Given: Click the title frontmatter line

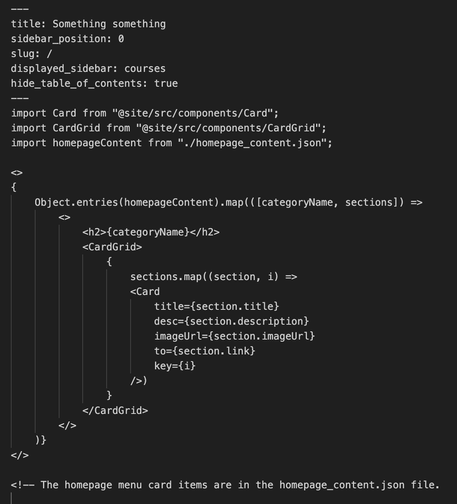Looking at the screenshot, I should [x=88, y=24].
